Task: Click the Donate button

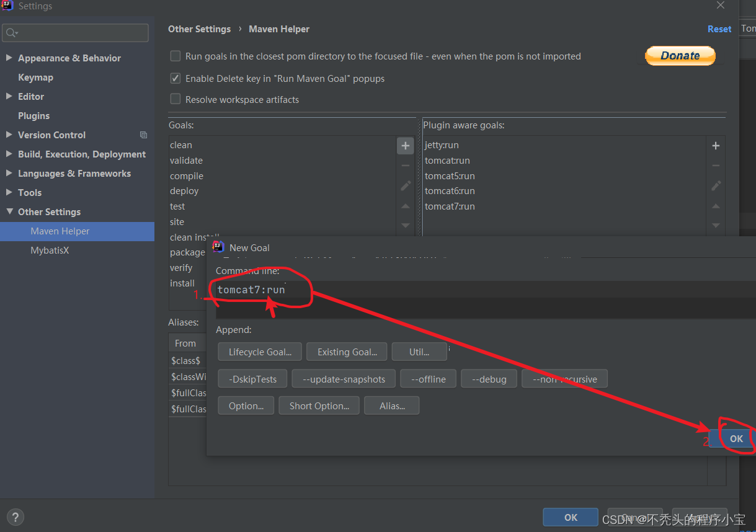Action: [680, 55]
